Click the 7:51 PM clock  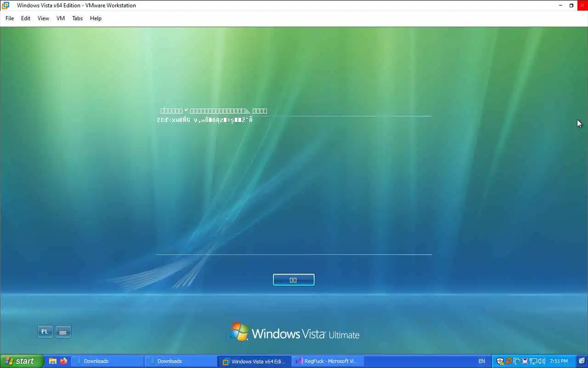559,361
